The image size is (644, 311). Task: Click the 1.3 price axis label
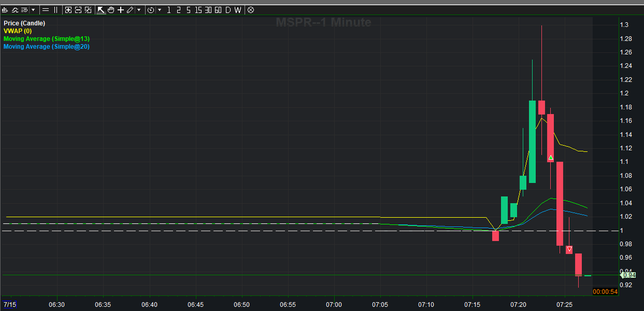624,25
